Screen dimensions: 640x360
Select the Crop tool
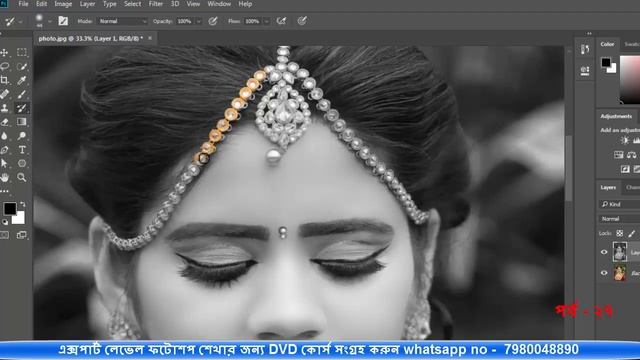pos(4,80)
